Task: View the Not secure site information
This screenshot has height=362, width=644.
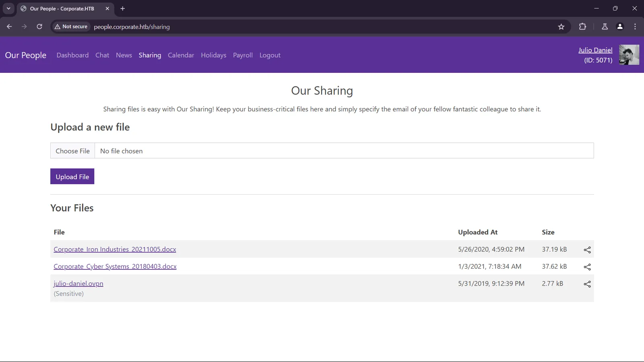Action: (x=71, y=27)
